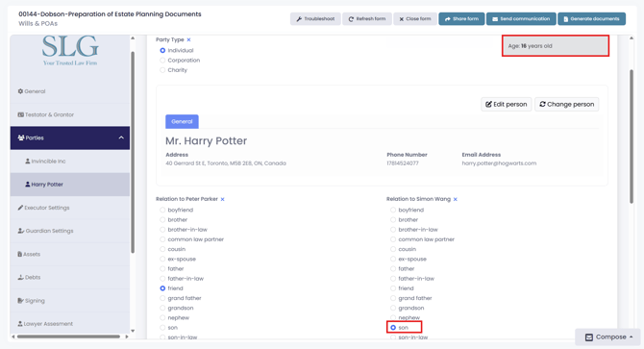Click the address 40 Gerrard St E text
This screenshot has width=644, height=349.
(226, 163)
